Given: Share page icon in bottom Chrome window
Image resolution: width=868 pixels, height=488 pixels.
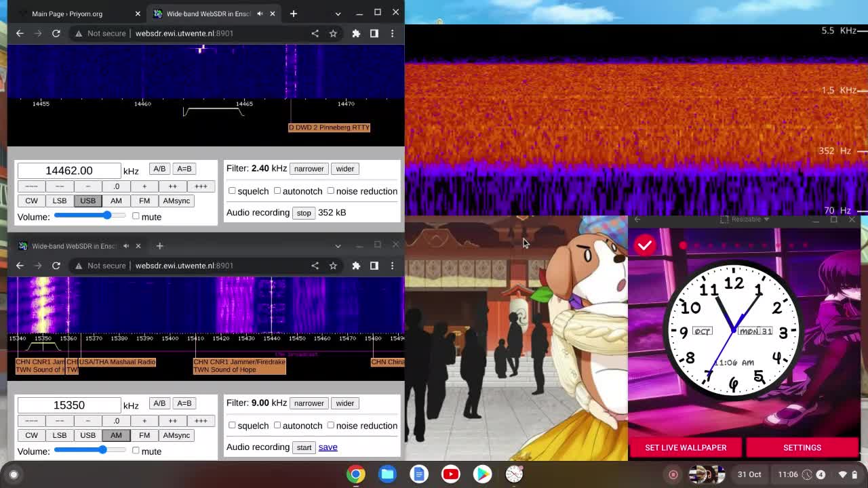Looking at the screenshot, I should tap(315, 266).
